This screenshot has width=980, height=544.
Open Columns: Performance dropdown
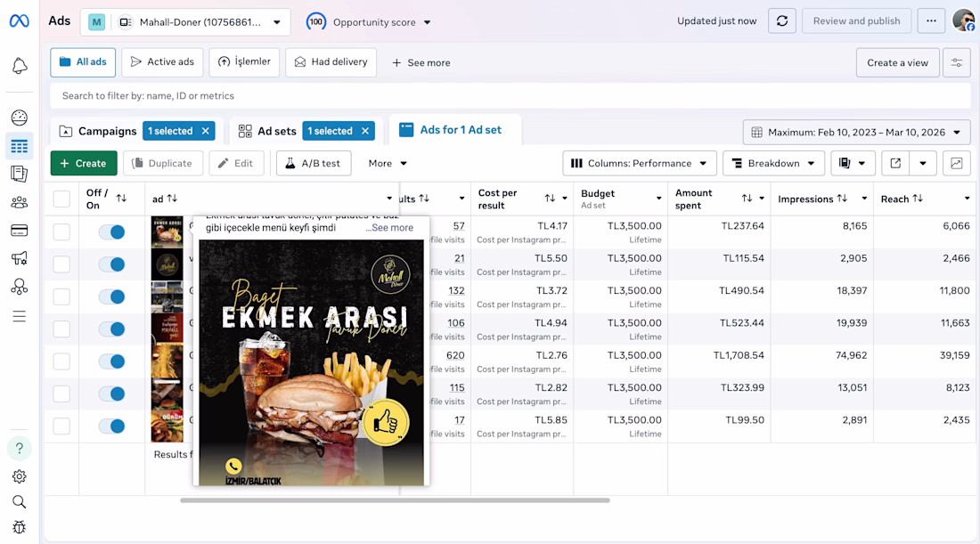pos(639,164)
